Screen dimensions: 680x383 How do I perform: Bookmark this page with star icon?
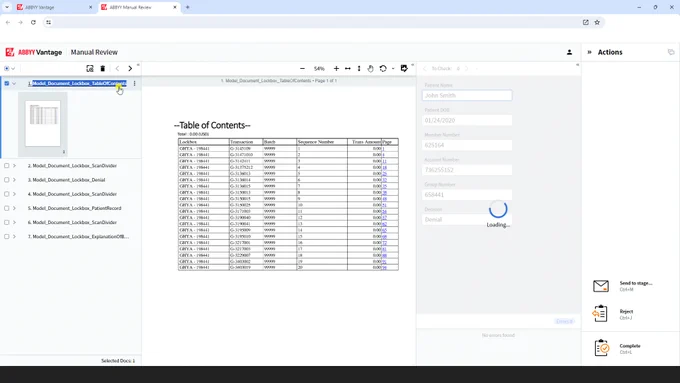[597, 22]
